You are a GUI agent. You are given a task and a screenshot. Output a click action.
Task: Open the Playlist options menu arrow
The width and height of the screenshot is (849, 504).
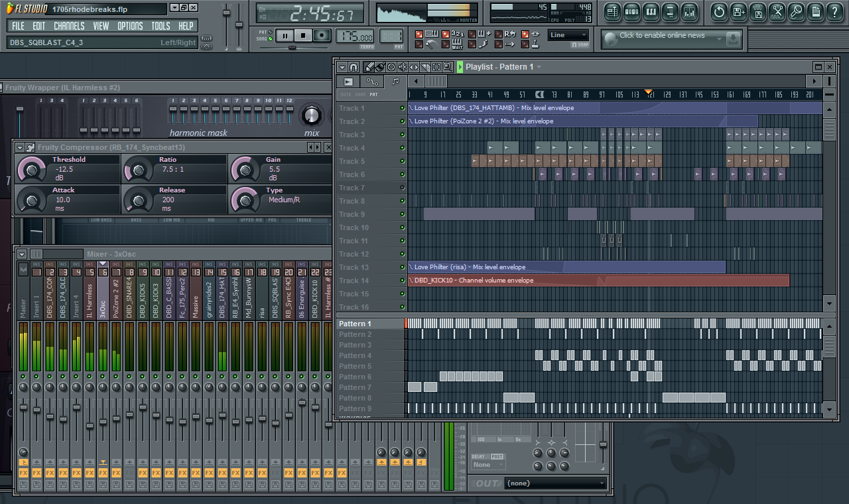pyautogui.click(x=342, y=67)
